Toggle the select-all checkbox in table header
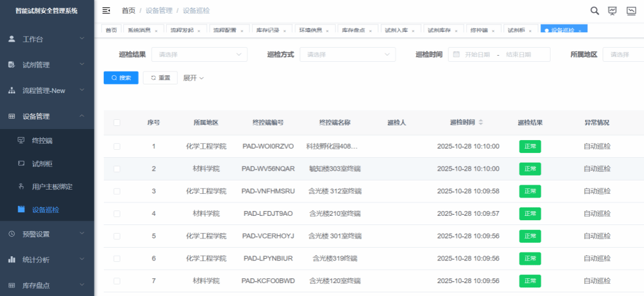Screen dimensions: 644x296 tap(117, 122)
